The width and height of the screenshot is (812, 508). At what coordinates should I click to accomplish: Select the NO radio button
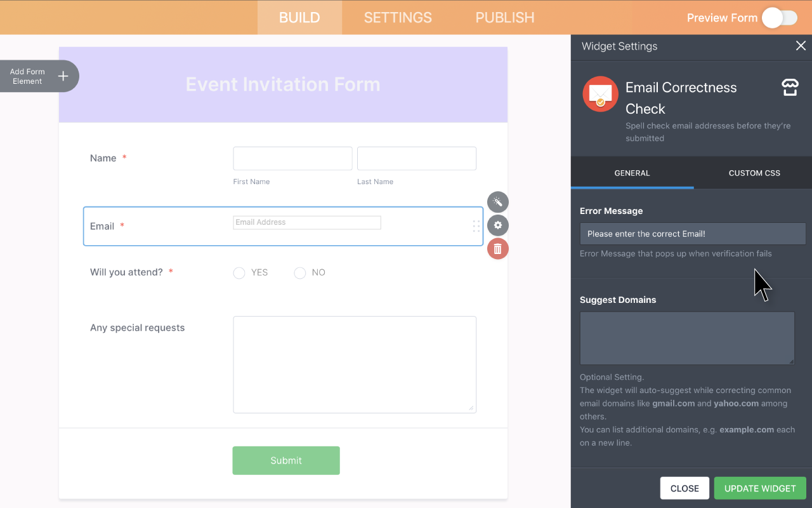300,273
